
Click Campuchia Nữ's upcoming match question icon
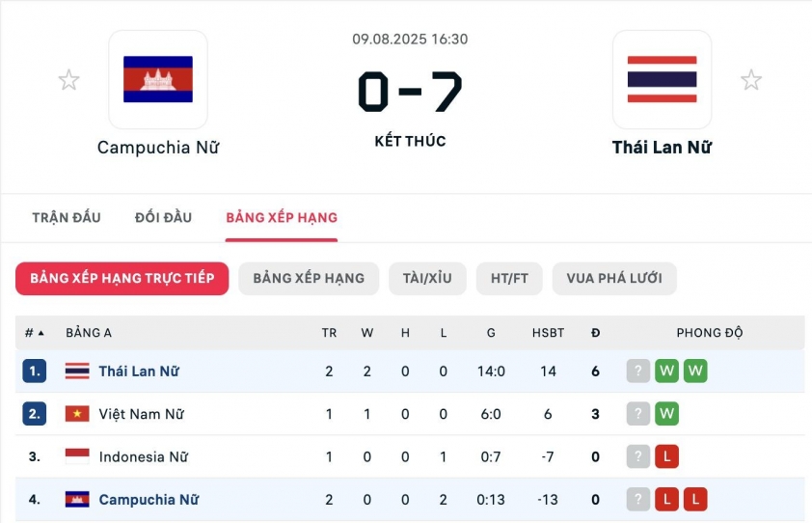(637, 500)
